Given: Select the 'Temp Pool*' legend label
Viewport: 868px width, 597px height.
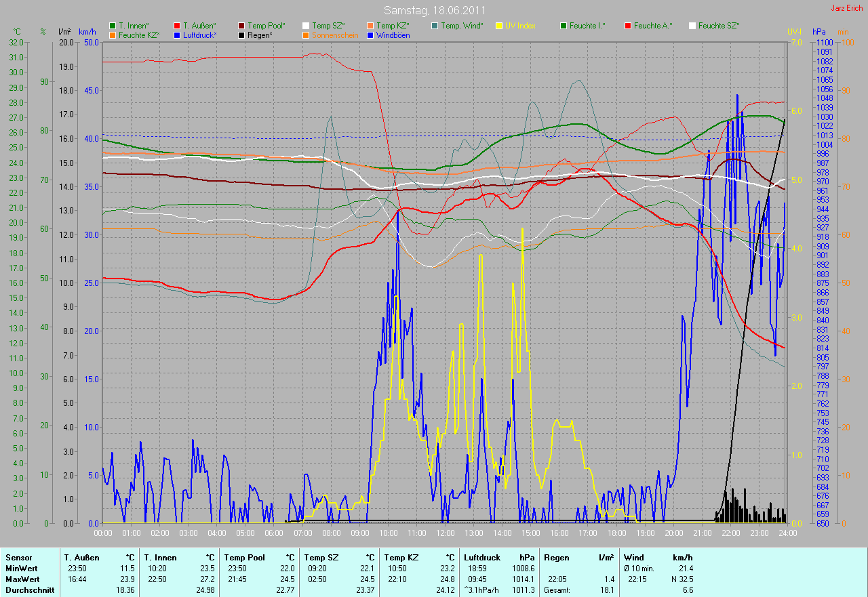Looking at the screenshot, I should click(x=267, y=26).
